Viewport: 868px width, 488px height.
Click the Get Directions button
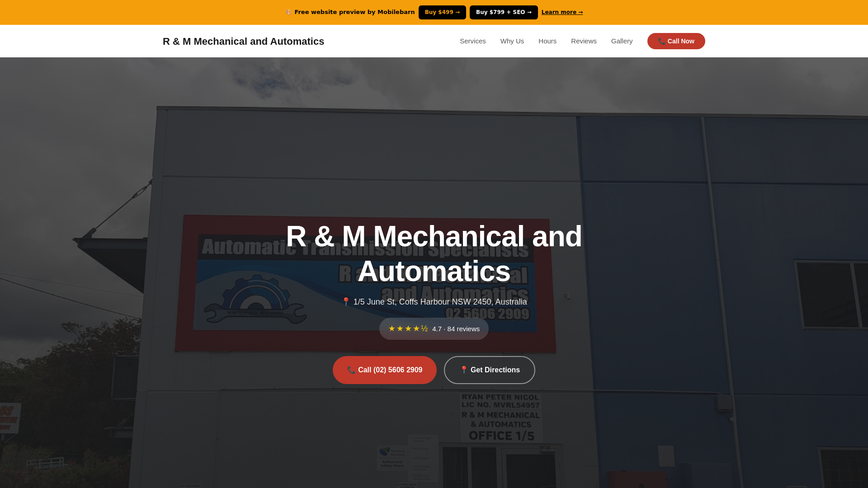[489, 370]
